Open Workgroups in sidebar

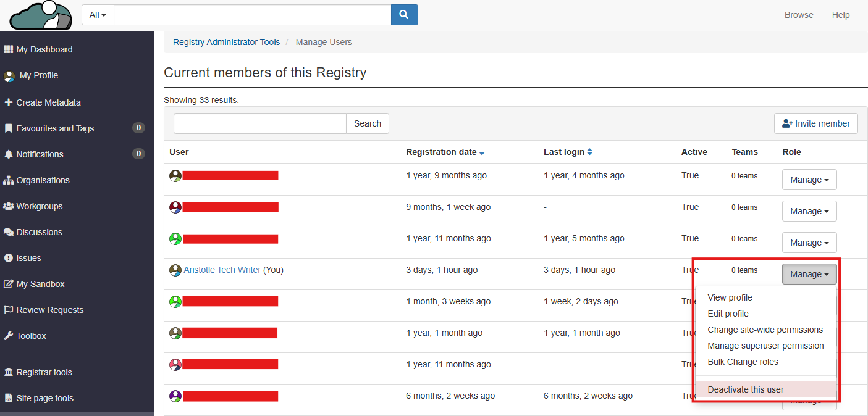point(39,206)
